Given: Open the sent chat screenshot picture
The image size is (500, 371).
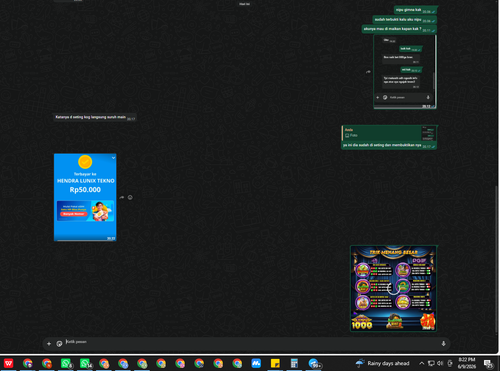Looking at the screenshot, I should [405, 72].
